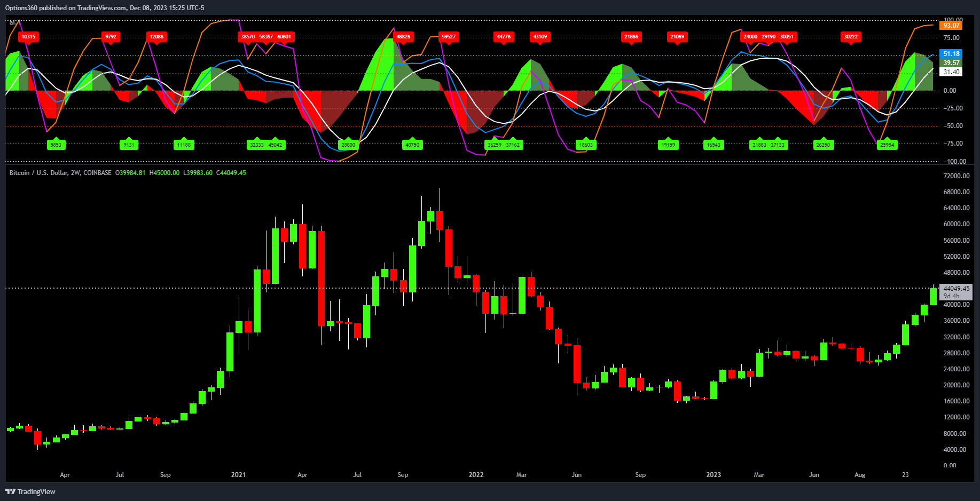Click the green 16543 buy label
This screenshot has width=980, height=501.
tap(714, 145)
